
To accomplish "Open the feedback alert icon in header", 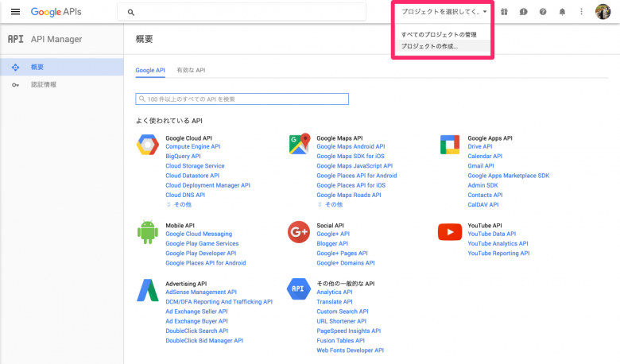I will point(524,12).
